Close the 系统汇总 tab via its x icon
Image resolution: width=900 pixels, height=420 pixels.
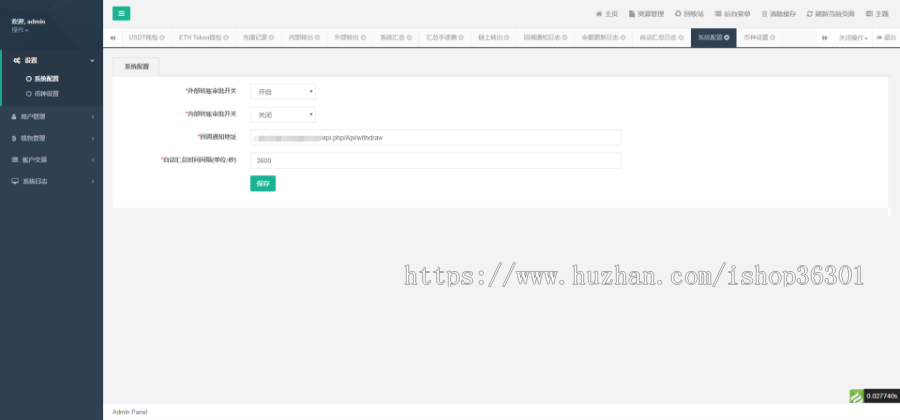pyautogui.click(x=409, y=37)
